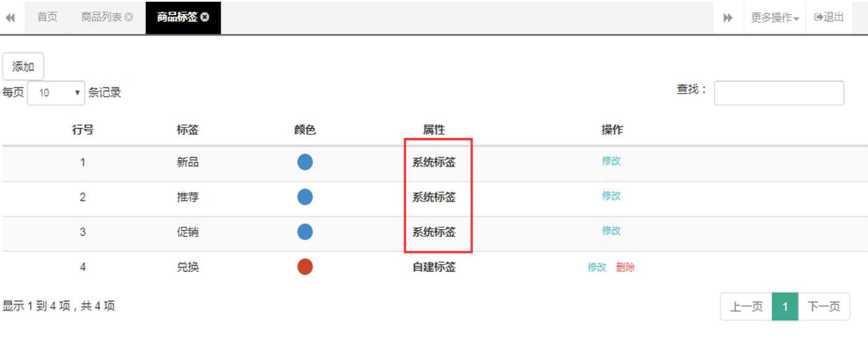This screenshot has height=348, width=868.
Task: Go to previous page with 上一页
Action: pos(746,307)
